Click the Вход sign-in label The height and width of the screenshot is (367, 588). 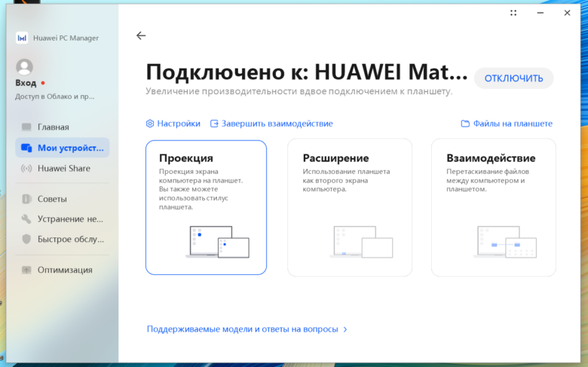(x=26, y=83)
